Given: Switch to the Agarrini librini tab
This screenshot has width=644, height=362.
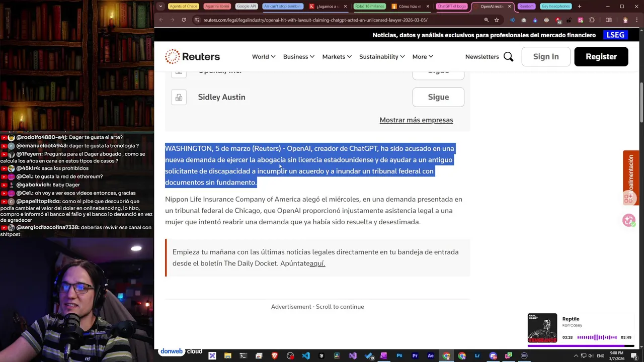Looking at the screenshot, I should (217, 7).
